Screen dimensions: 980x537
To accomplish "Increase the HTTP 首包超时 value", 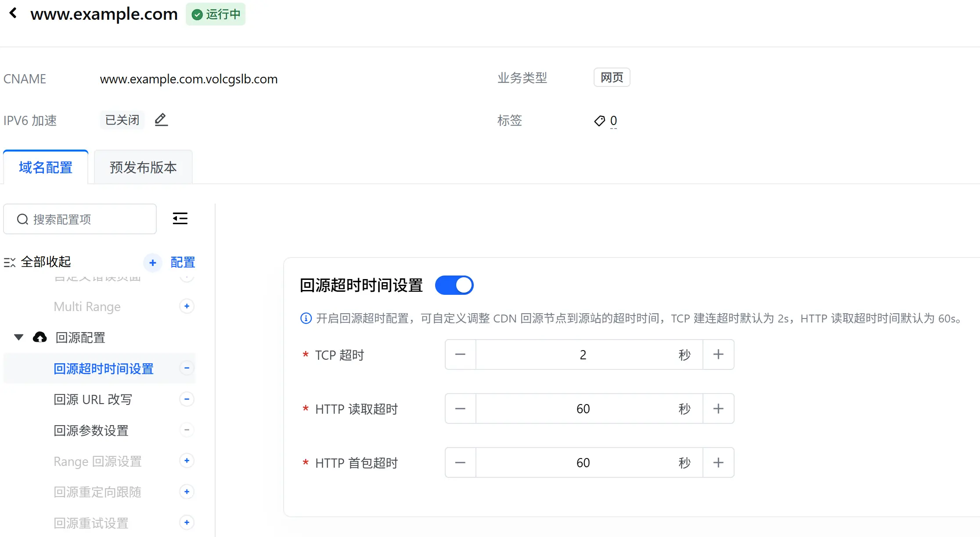I will pos(718,462).
